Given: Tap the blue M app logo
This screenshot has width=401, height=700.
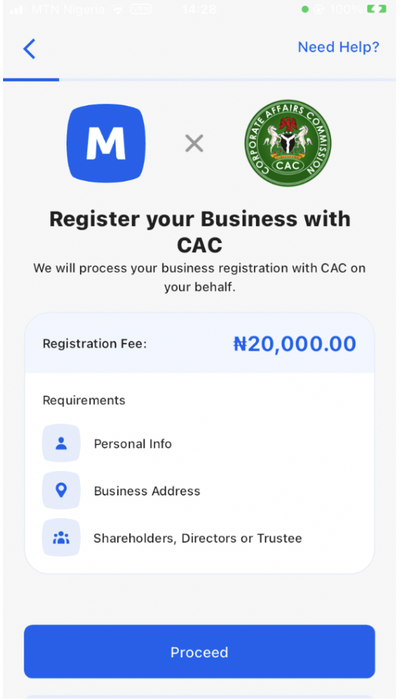Looking at the screenshot, I should click(x=106, y=143).
